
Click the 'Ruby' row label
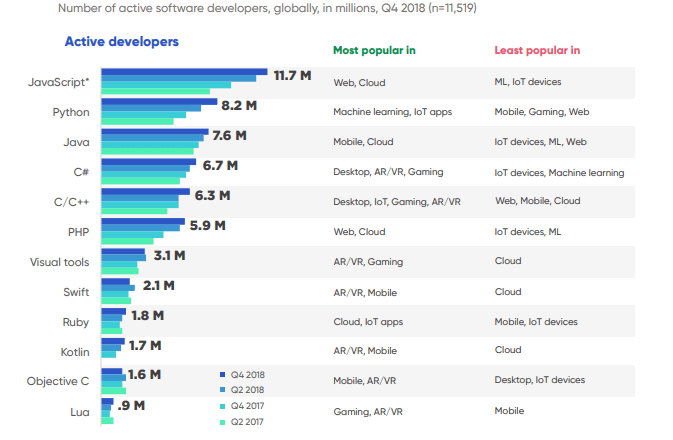(76, 322)
